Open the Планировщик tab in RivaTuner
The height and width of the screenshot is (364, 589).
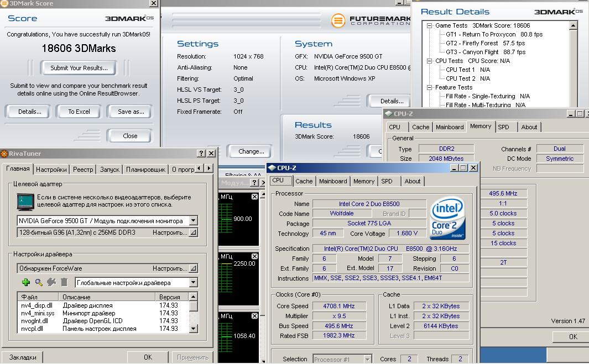point(146,170)
